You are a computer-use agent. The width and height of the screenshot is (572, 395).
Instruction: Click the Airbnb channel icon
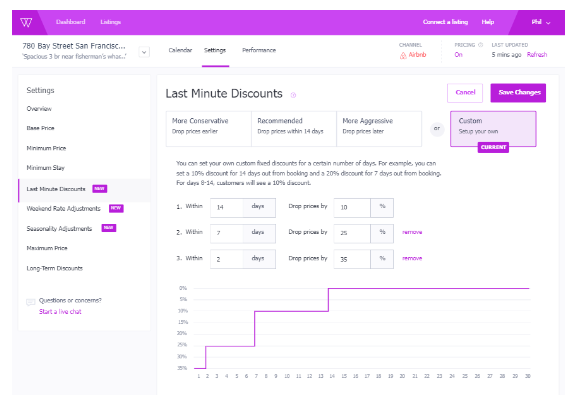pos(403,55)
